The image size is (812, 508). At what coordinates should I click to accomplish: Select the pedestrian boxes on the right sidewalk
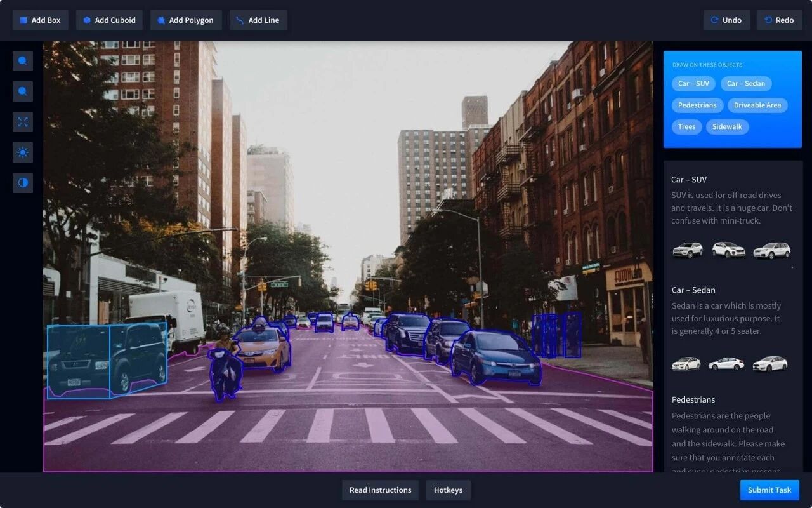[x=556, y=335]
